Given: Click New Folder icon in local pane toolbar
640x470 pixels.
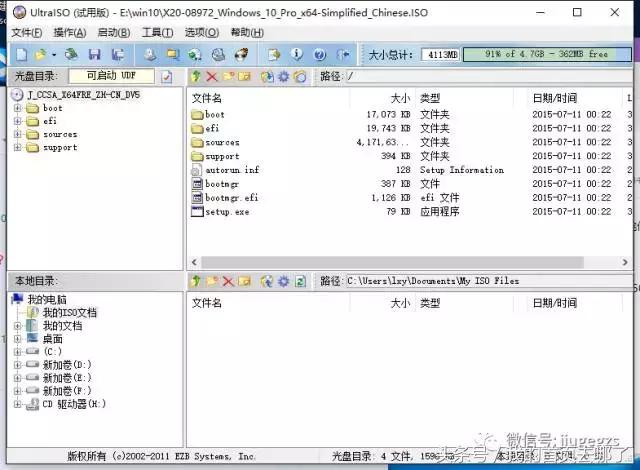Looking at the screenshot, I should tap(212, 281).
